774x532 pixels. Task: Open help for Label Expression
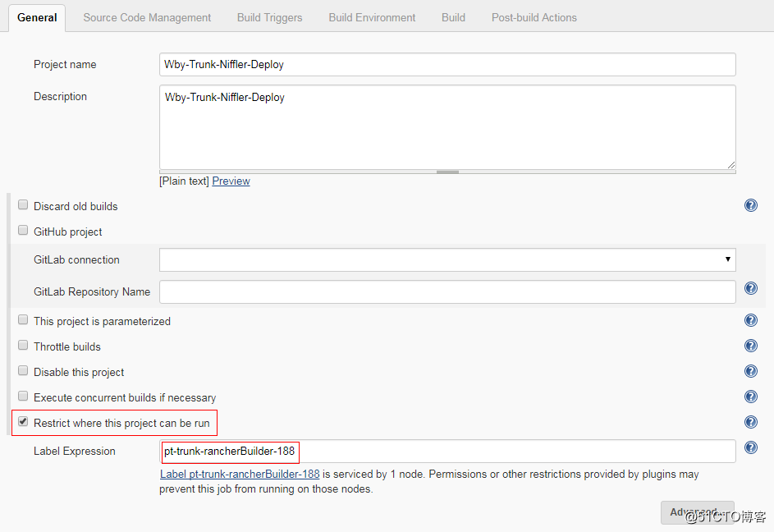tap(751, 447)
